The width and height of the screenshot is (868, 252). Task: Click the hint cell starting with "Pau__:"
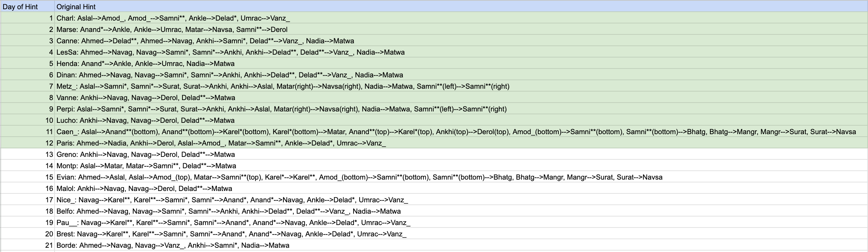pyautogui.click(x=461, y=222)
